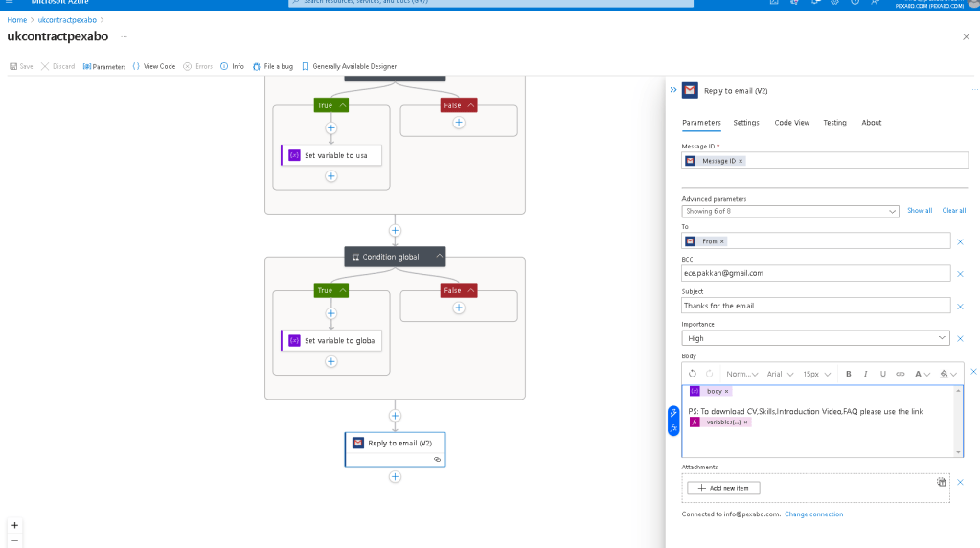Click the Save toolbar button
Image resolution: width=980 pixels, height=548 pixels.
pos(21,66)
